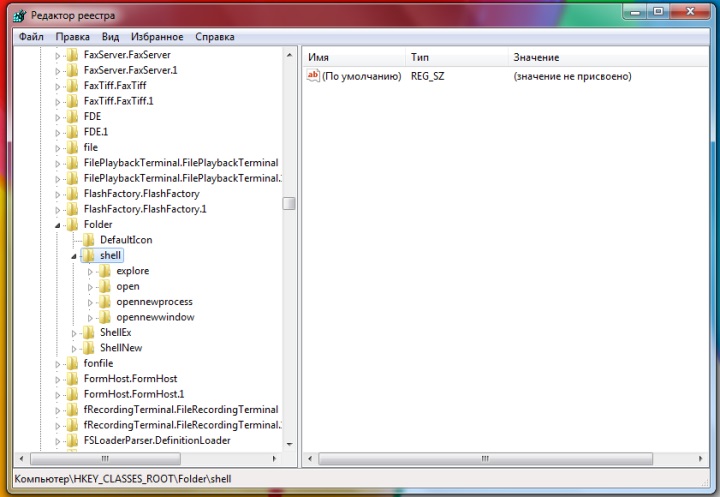This screenshot has height=497, width=720.
Task: Expand the ShellEx key
Action: (x=73, y=333)
